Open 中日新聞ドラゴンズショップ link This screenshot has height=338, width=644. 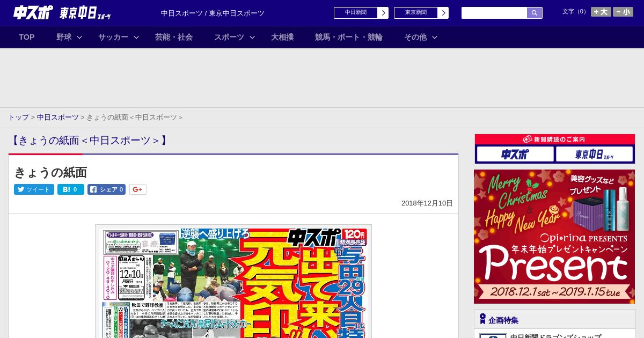pyautogui.click(x=555, y=336)
